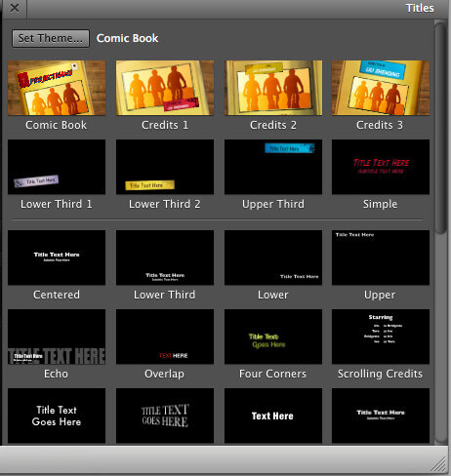
Task: Select the Overlap title thumbnail
Action: coord(165,337)
